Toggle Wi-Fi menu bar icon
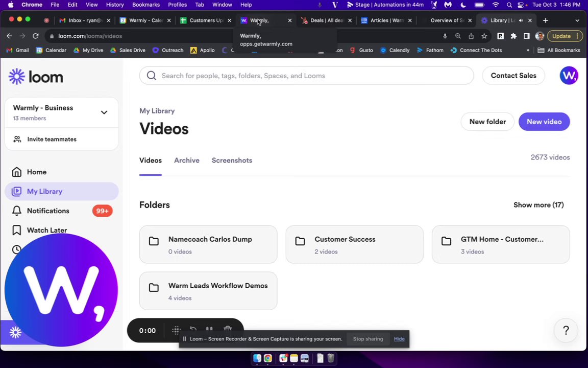588x368 pixels. click(x=496, y=5)
